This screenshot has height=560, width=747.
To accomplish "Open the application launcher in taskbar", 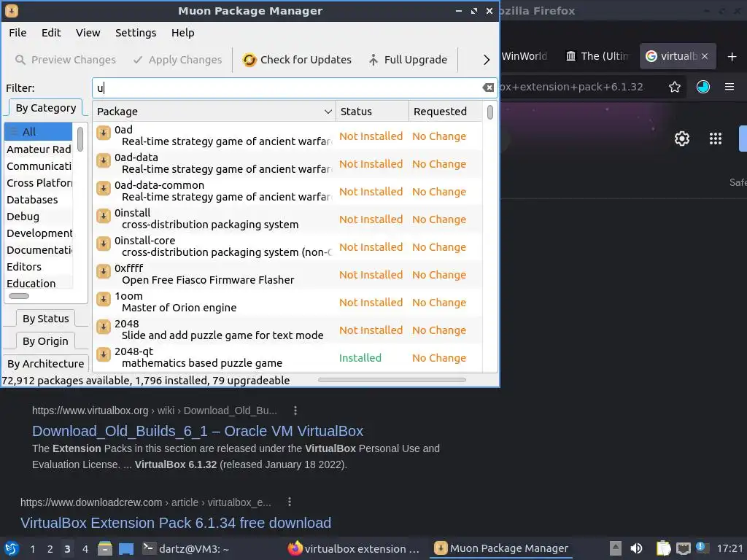I will pos(12,548).
